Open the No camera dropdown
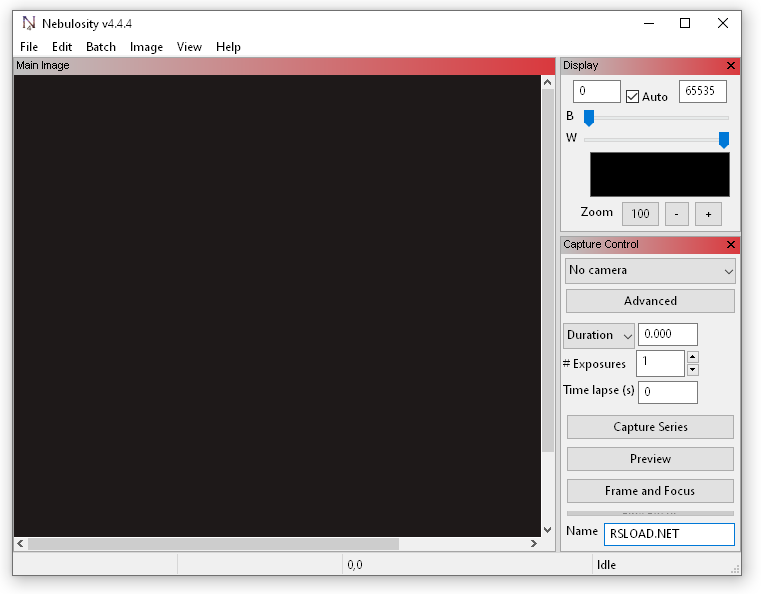The width and height of the screenshot is (761, 594). coord(650,271)
